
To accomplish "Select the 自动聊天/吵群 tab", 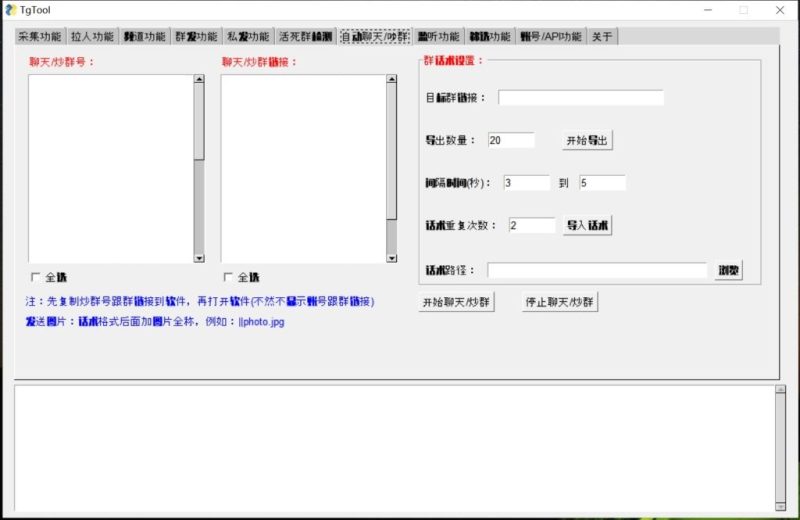I will (x=375, y=37).
